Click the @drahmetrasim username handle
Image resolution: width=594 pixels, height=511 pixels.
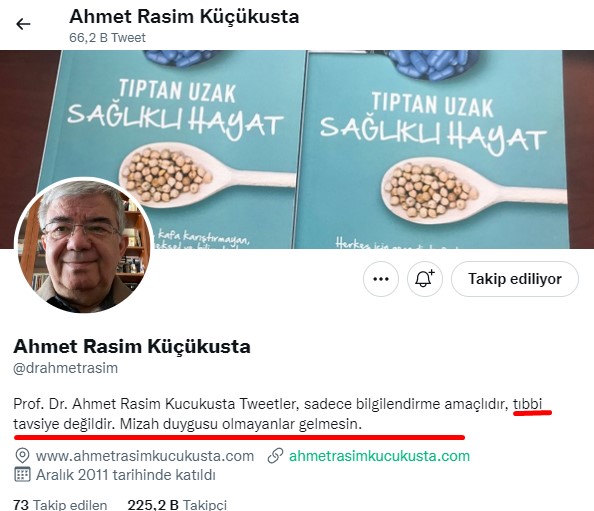[66, 368]
